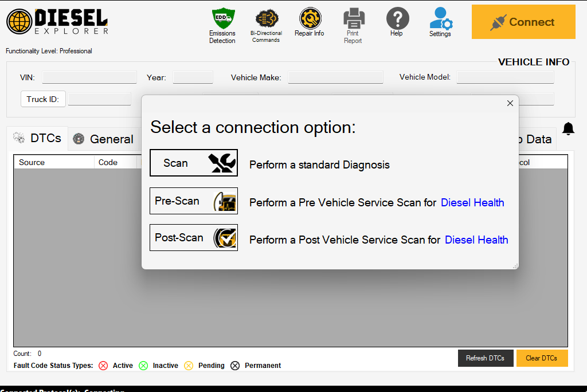The height and width of the screenshot is (392, 587).
Task: Focus the Vehicle Make field
Action: pyautogui.click(x=335, y=77)
